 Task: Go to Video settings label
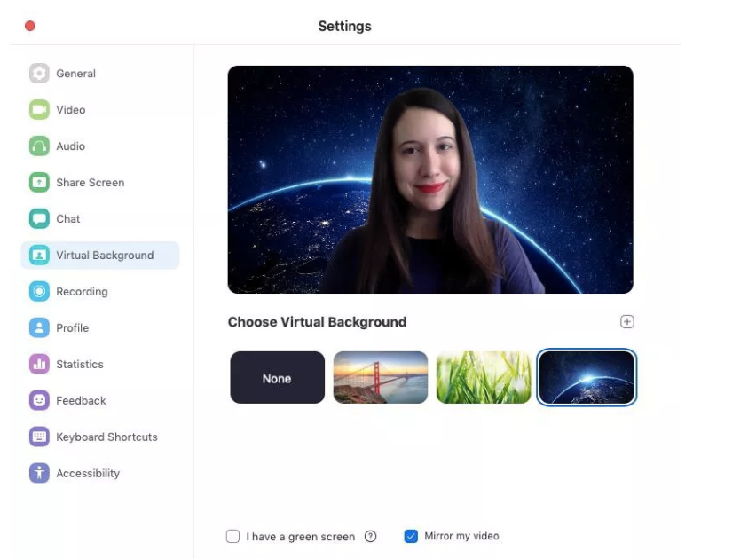(x=71, y=110)
